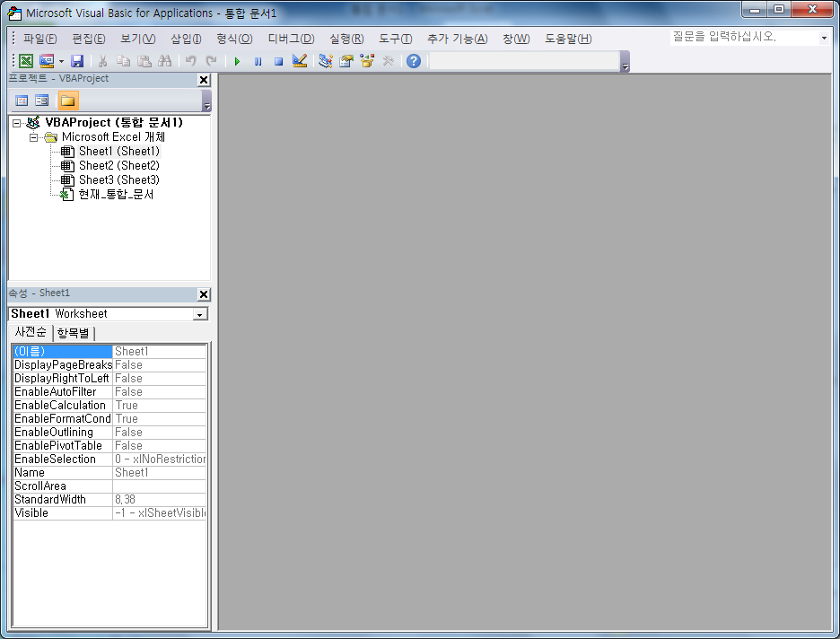Viewport: 840px width, 639px height.
Task: Click the View Code icon in project panel
Action: tap(22, 101)
